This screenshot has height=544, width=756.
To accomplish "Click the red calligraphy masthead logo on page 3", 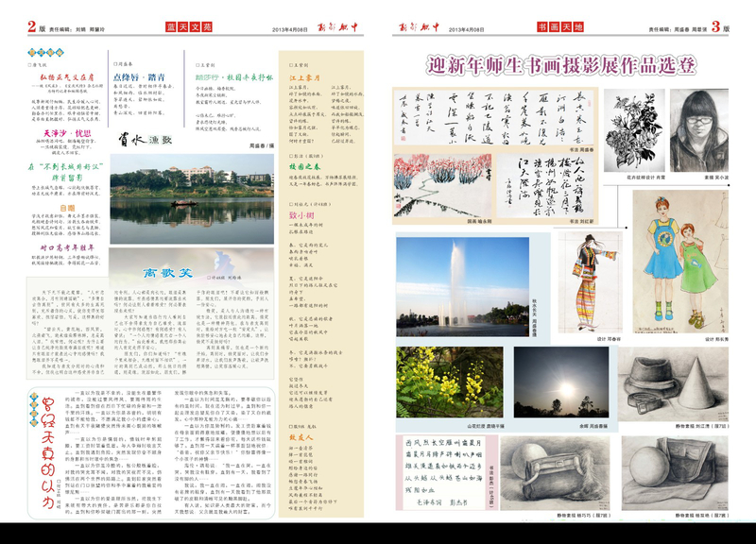I will click(x=419, y=27).
